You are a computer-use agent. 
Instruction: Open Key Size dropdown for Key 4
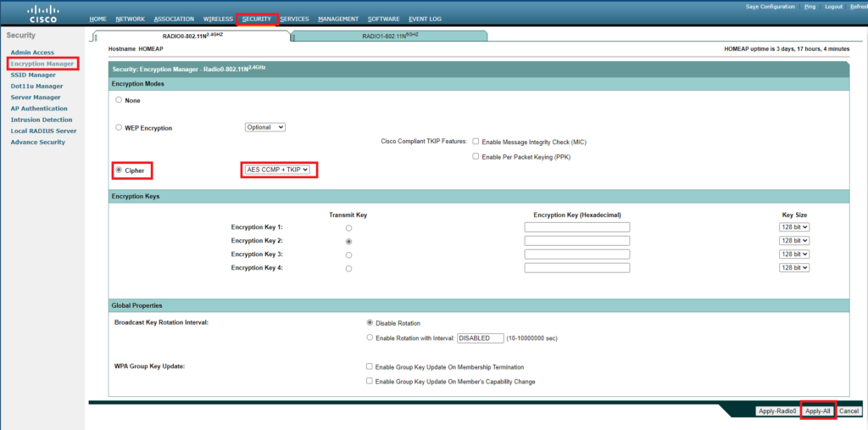(794, 268)
